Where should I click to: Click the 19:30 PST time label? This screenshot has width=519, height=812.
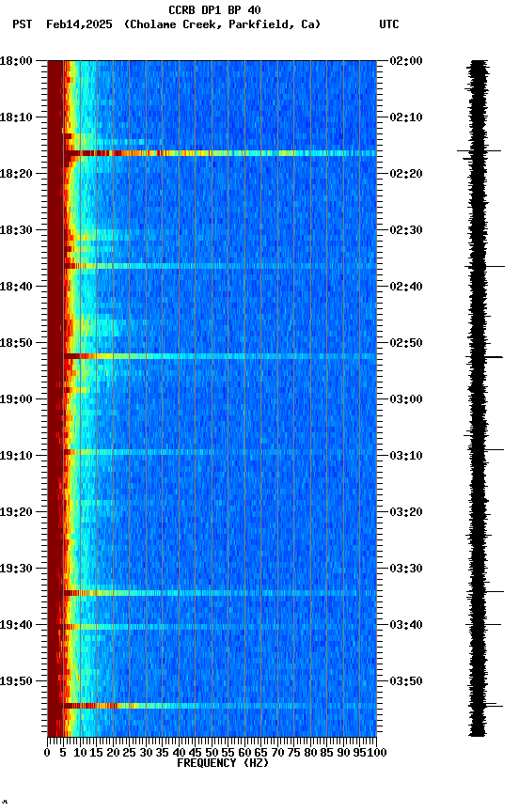[16, 569]
